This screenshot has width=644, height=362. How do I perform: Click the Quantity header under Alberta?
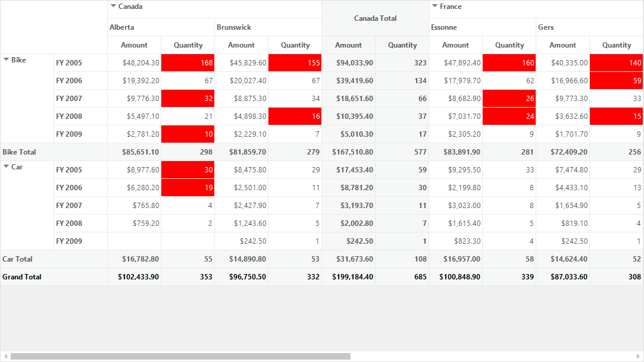click(187, 45)
